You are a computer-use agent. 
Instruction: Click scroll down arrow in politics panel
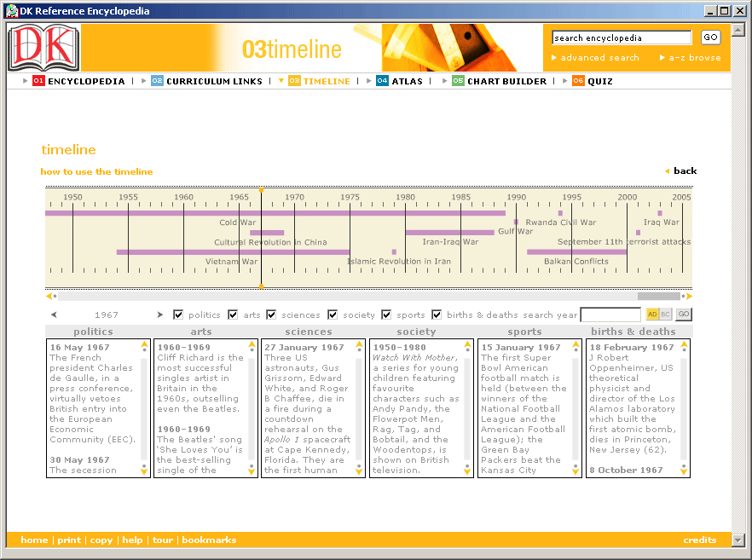[144, 472]
